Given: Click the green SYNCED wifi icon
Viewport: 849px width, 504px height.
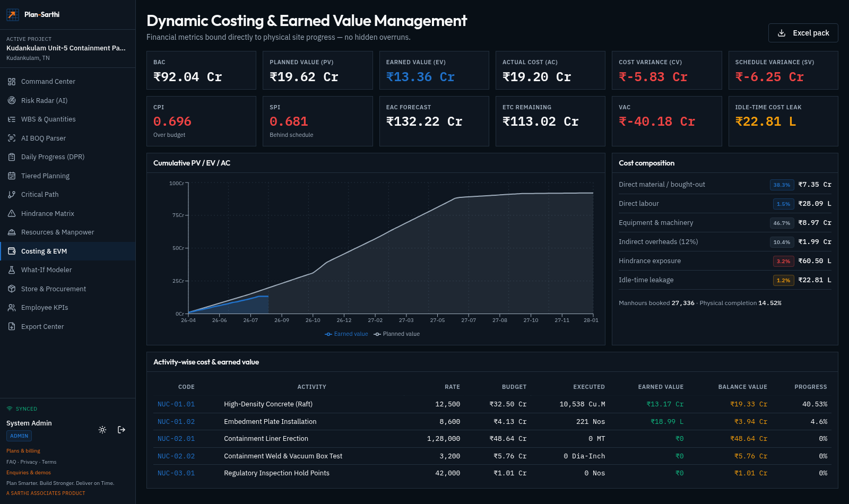Looking at the screenshot, I should 10,409.
